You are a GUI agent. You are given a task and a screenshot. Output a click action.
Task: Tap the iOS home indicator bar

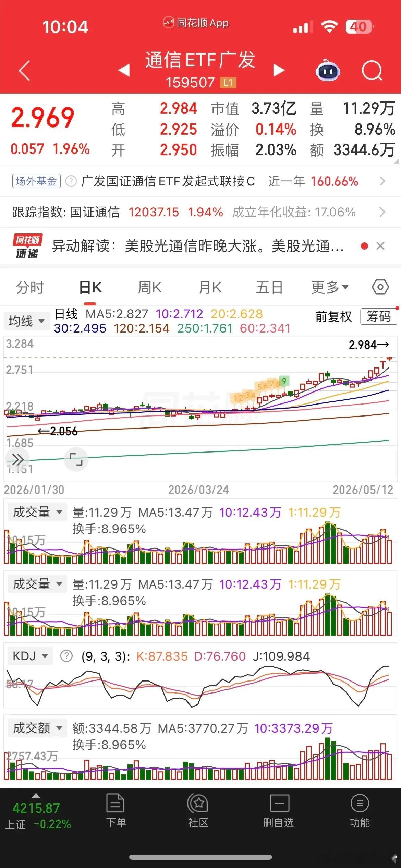[200, 857]
